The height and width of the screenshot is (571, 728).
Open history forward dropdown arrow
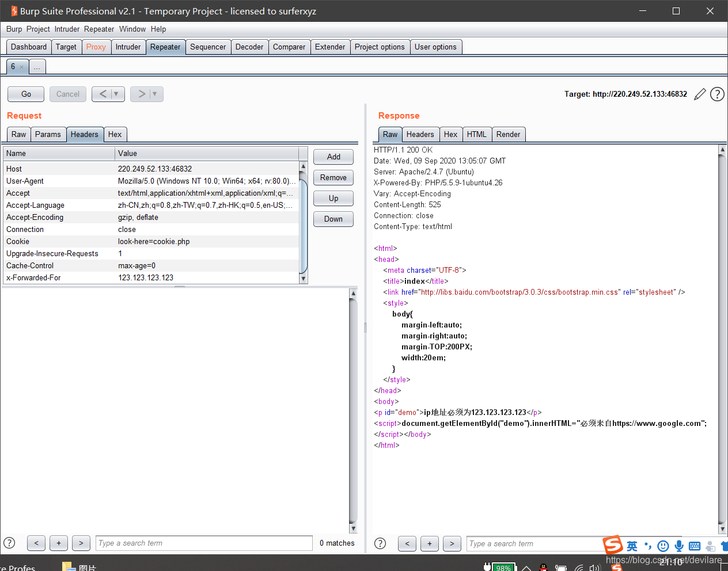[x=154, y=94]
